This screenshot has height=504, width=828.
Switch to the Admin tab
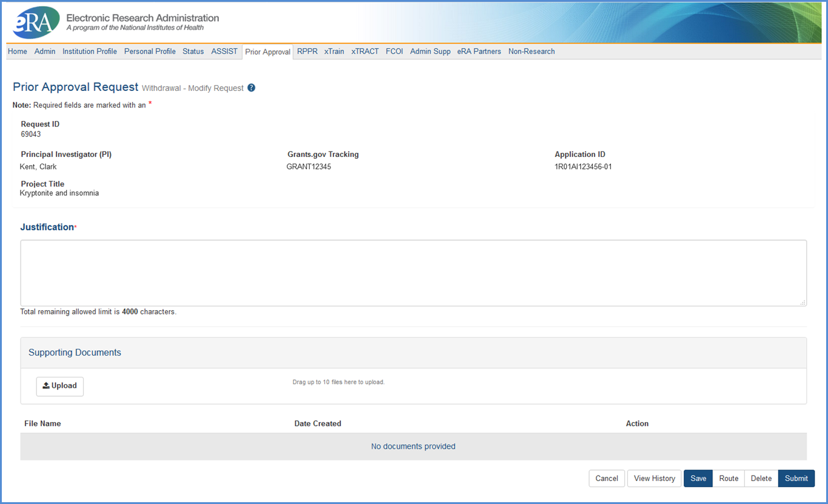(45, 51)
